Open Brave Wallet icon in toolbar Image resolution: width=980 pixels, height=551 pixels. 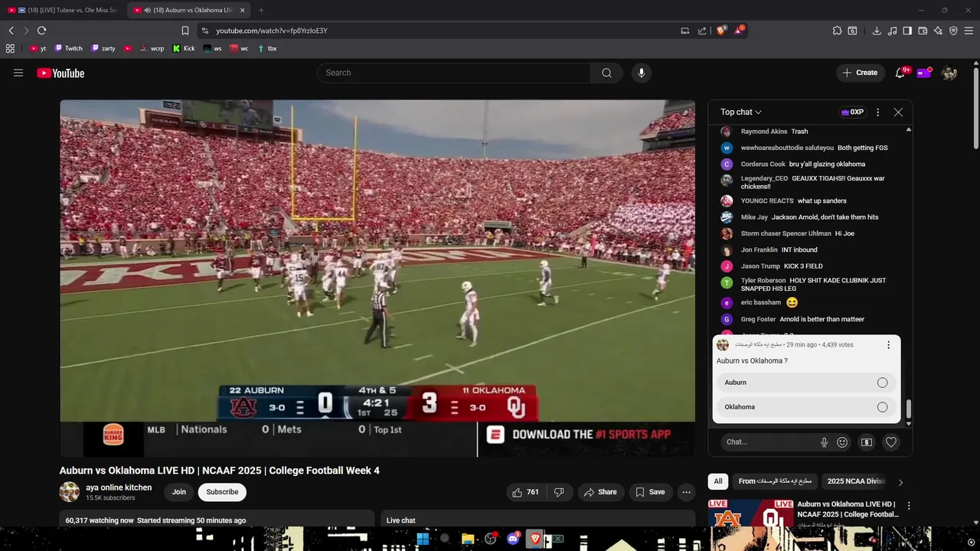923,31
